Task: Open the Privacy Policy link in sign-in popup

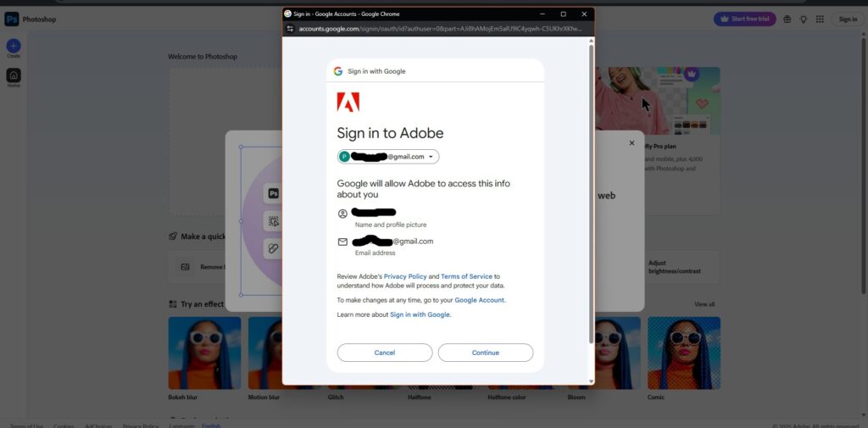Action: coord(405,276)
